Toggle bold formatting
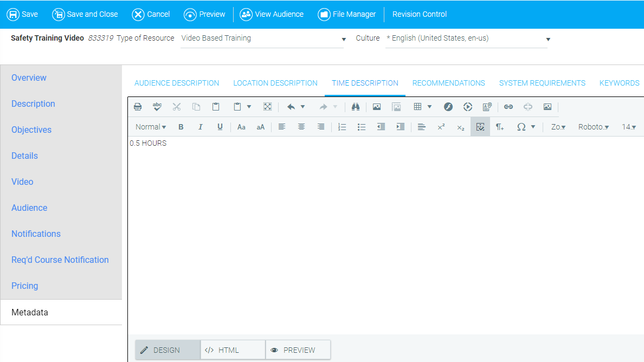 click(x=181, y=127)
